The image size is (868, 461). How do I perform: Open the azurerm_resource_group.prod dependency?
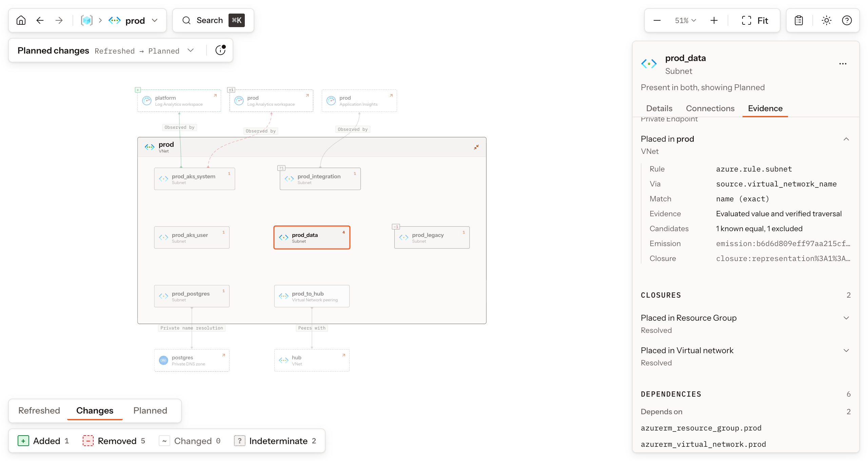701,428
